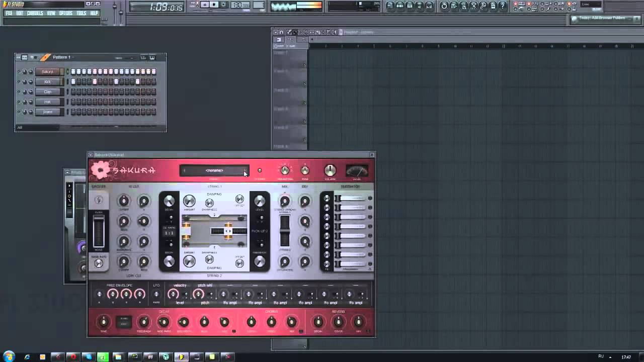
Task: Click the help question mark toolbar icon
Action: tap(502, 6)
